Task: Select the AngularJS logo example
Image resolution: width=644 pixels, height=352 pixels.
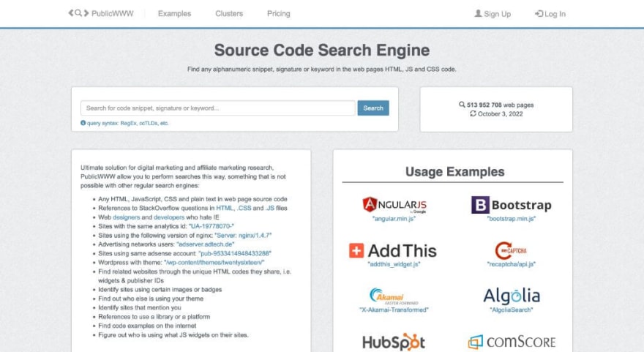Action: coord(394,205)
